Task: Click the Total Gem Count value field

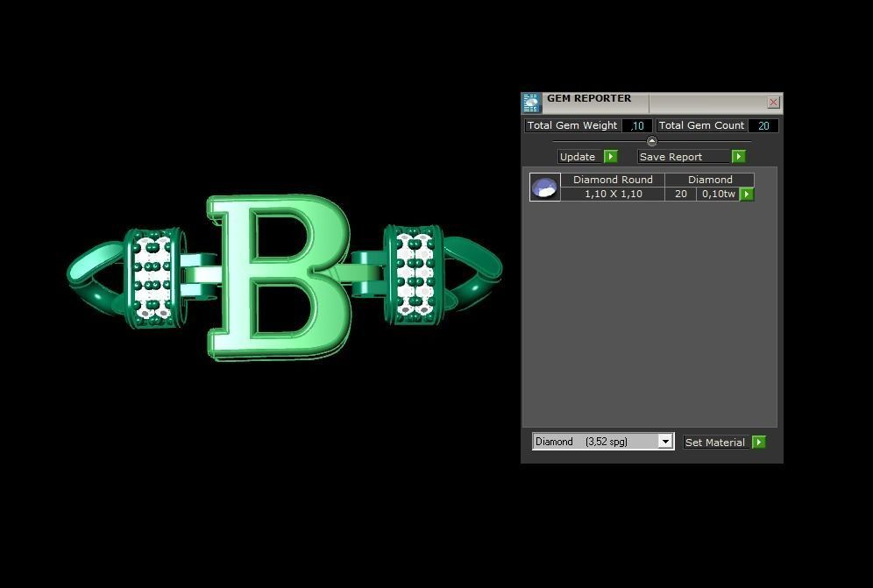Action: click(x=763, y=126)
